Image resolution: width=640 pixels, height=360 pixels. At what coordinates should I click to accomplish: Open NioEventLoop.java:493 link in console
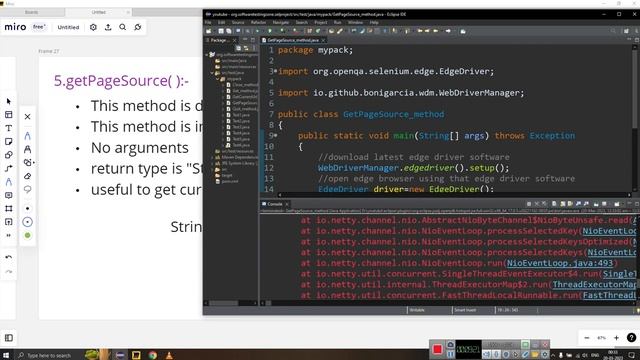(x=560, y=263)
